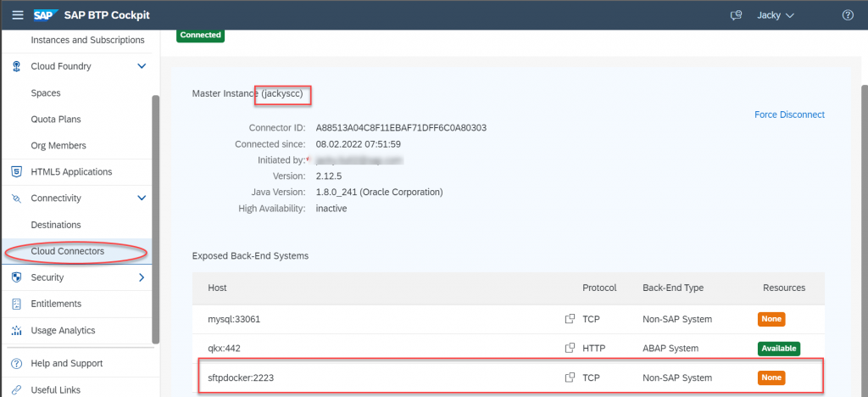This screenshot has width=868, height=397.
Task: Click Non-SAP System in mysql:33061 row
Action: pos(677,320)
